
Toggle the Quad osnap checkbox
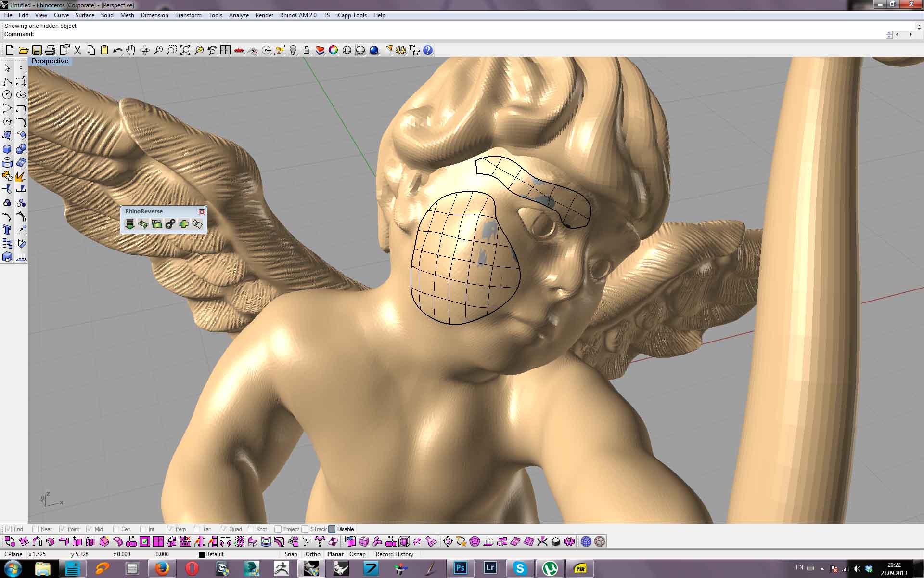pyautogui.click(x=224, y=529)
